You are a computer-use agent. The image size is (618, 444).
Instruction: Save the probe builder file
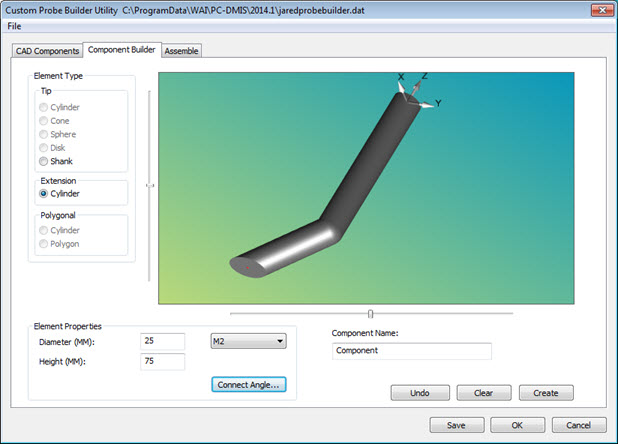(x=456, y=425)
